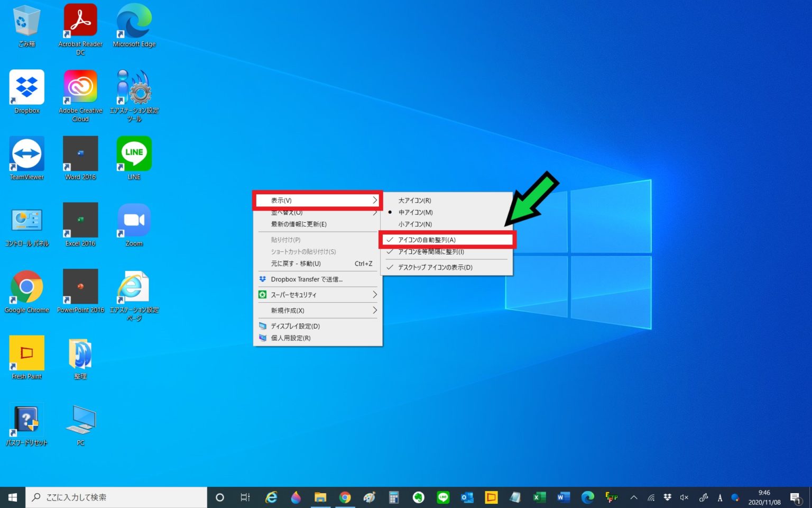Click the Outlook icon in the taskbar
Image resolution: width=812 pixels, height=508 pixels.
[467, 497]
